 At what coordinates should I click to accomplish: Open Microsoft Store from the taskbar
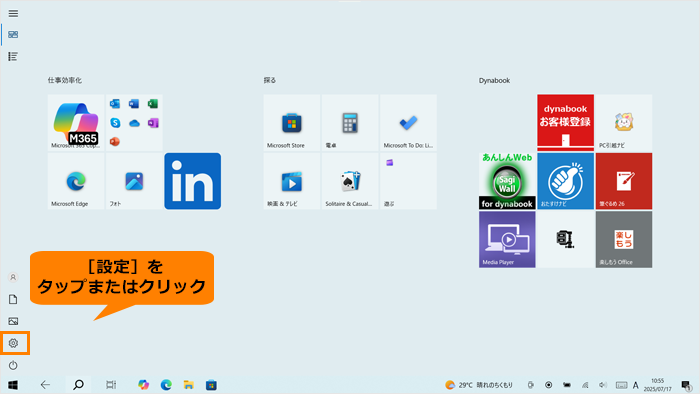coord(211,385)
